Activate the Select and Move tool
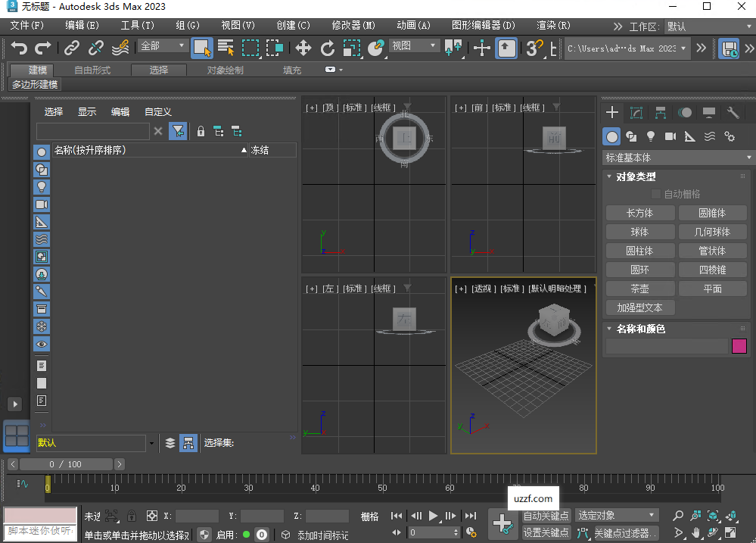 pyautogui.click(x=303, y=48)
